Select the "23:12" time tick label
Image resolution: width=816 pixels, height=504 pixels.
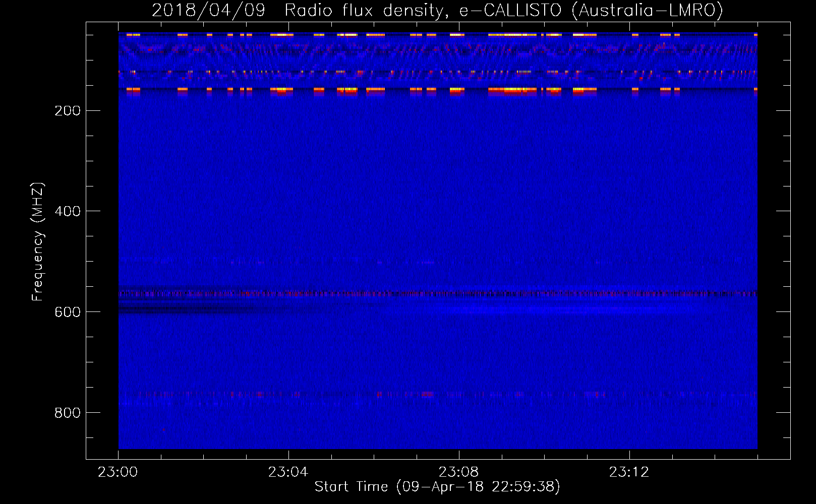click(x=629, y=472)
